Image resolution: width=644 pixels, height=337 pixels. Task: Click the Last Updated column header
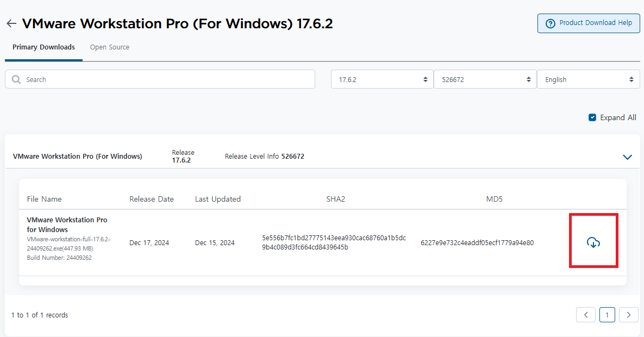(x=218, y=199)
